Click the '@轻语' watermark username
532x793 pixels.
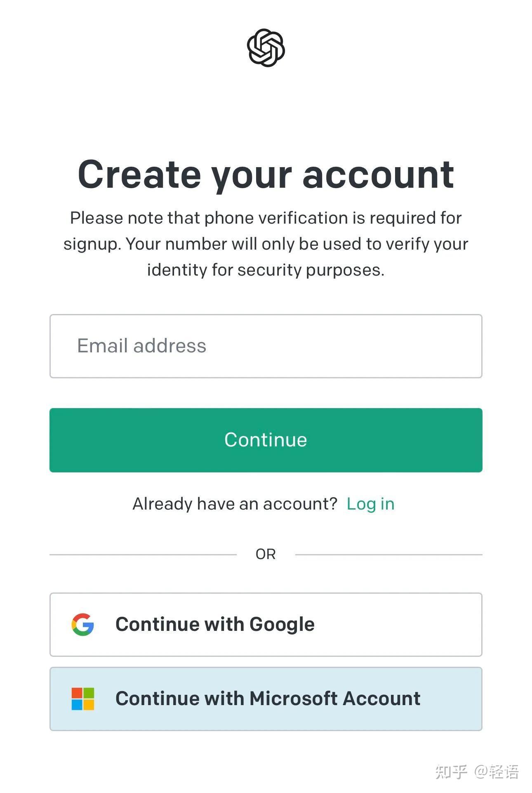pos(496,772)
